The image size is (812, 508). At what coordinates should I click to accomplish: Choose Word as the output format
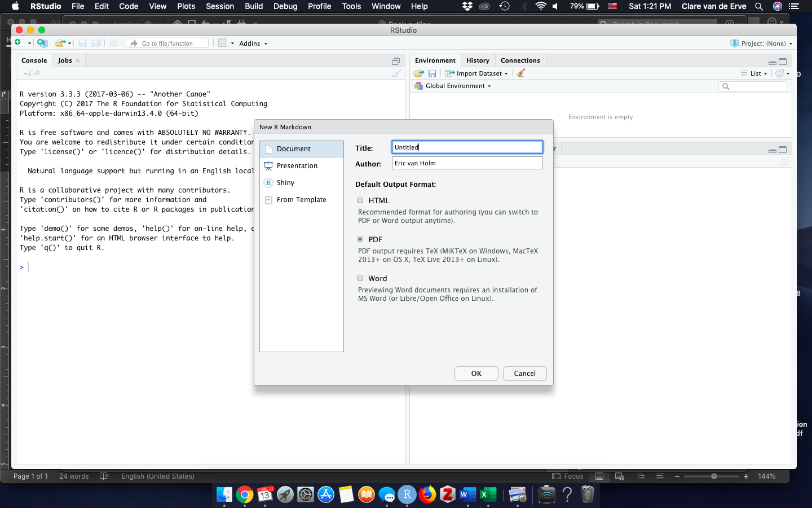[x=360, y=278]
